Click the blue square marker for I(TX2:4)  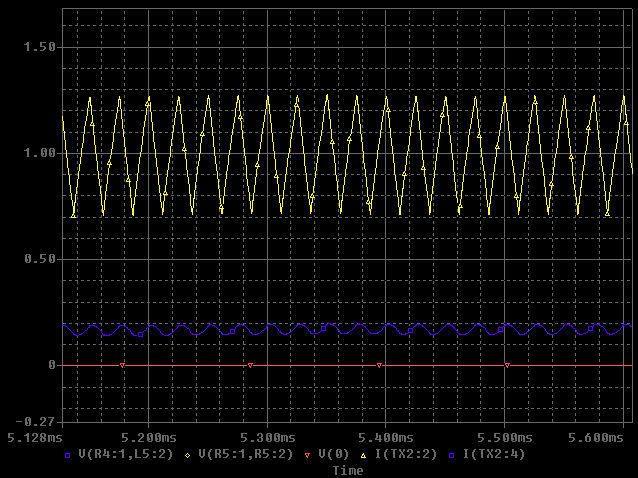click(x=452, y=456)
